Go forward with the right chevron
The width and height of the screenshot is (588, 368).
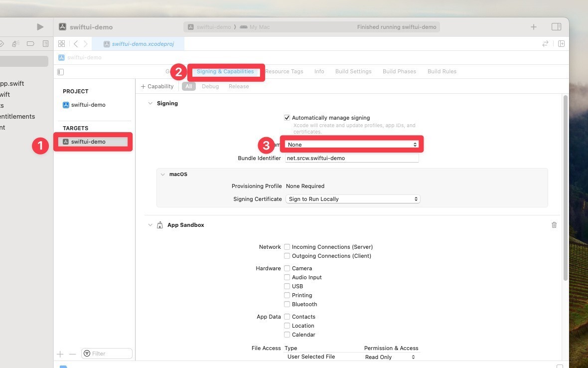86,44
